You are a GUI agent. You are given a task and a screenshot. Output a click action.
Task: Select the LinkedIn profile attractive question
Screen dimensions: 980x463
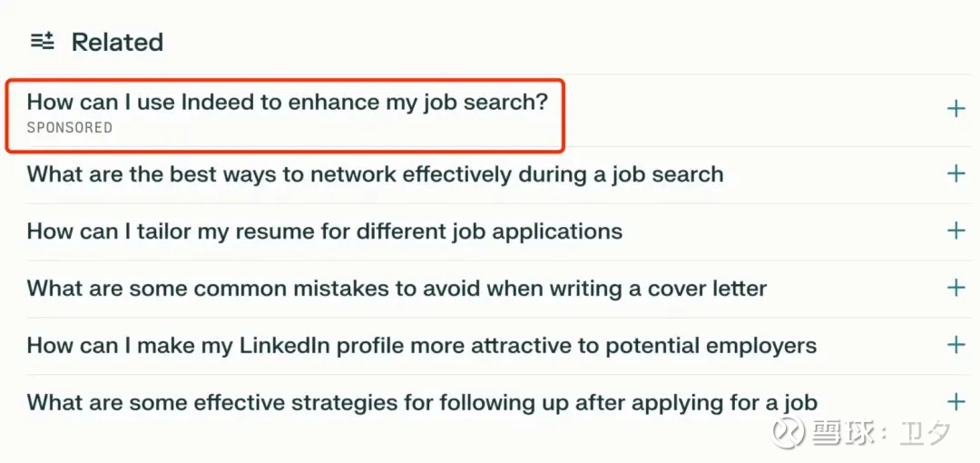coord(421,346)
